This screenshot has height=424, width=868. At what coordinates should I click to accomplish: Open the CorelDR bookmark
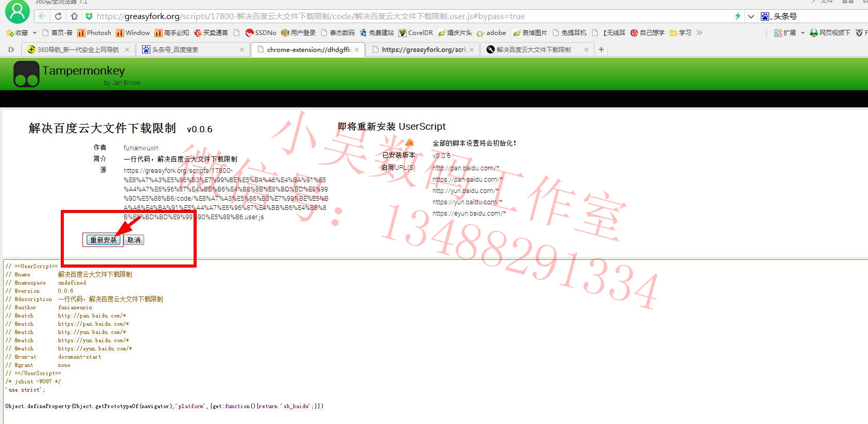coord(416,33)
